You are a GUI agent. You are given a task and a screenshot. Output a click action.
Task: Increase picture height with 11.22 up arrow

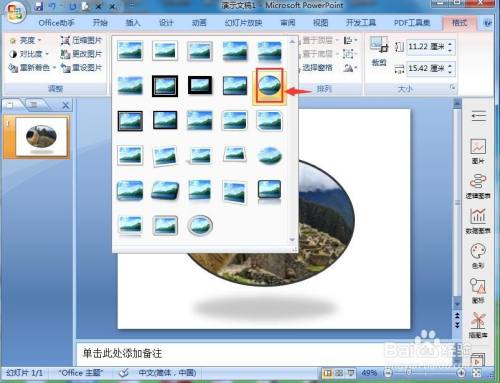450,43
